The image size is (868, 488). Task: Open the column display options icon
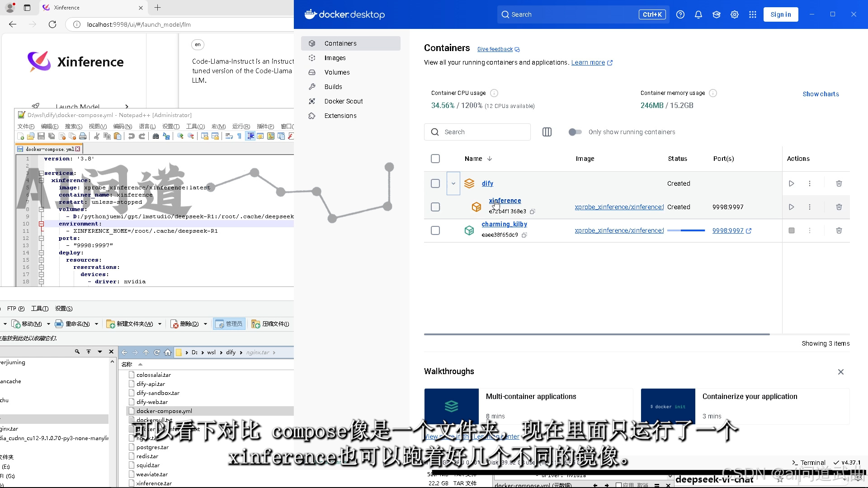tap(547, 132)
